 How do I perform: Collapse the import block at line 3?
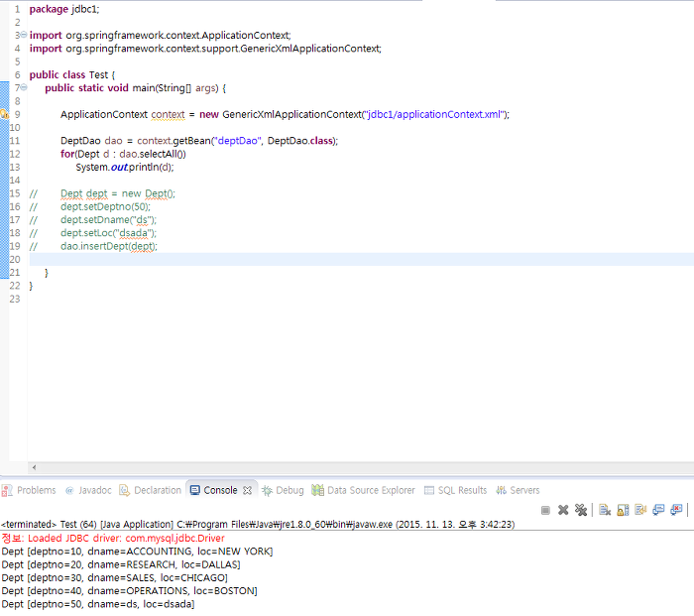(x=24, y=35)
